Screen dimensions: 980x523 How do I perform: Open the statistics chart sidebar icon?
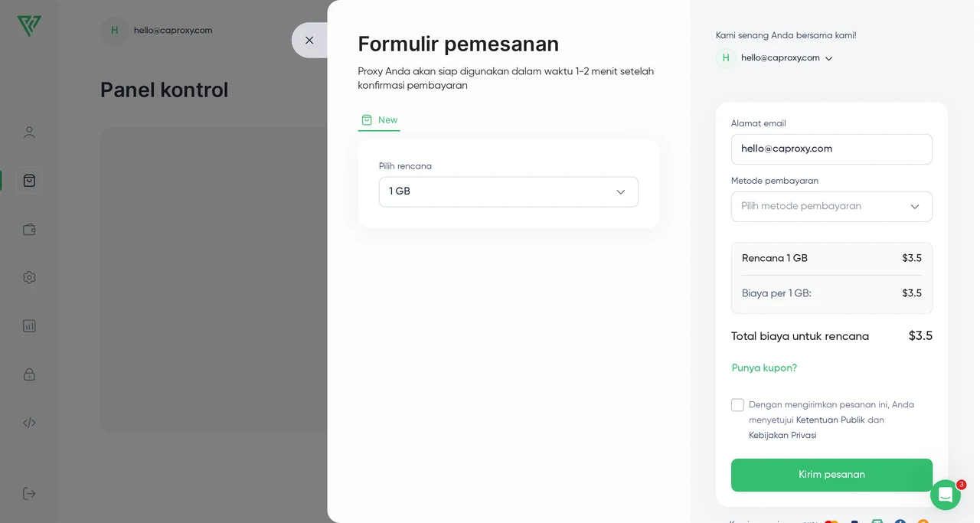29,325
